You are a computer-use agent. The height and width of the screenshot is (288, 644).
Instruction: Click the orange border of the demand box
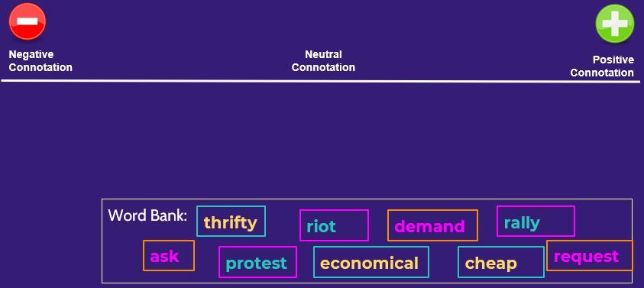(432, 210)
